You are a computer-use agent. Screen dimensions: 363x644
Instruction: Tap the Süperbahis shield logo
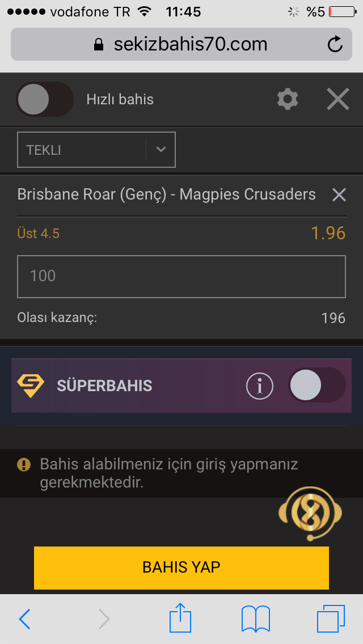pos(31,385)
